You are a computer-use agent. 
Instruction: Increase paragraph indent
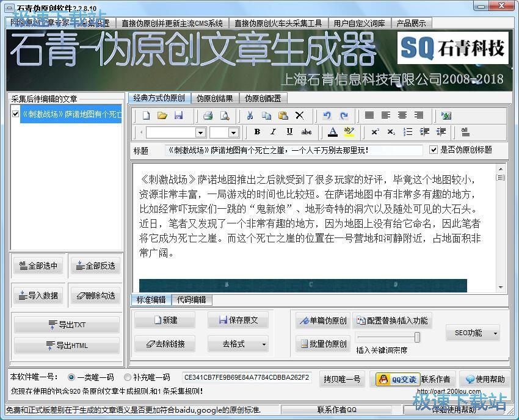[424, 132]
